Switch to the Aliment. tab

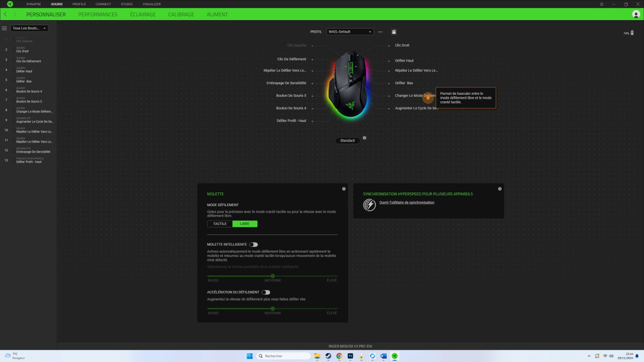(217, 14)
